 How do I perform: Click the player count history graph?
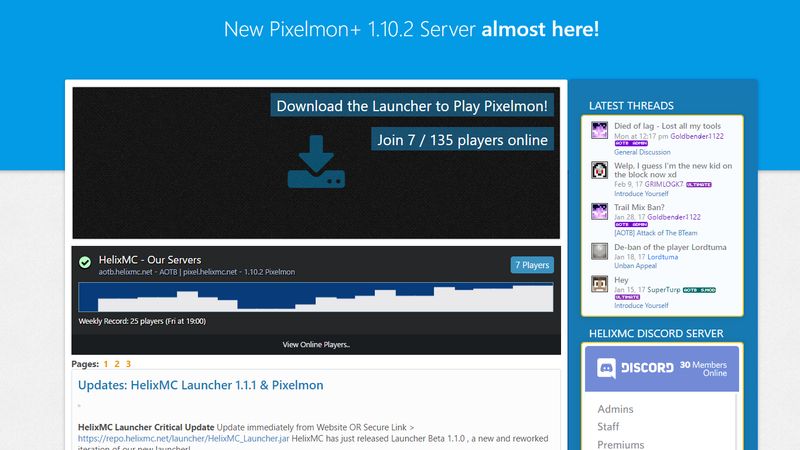(316, 297)
